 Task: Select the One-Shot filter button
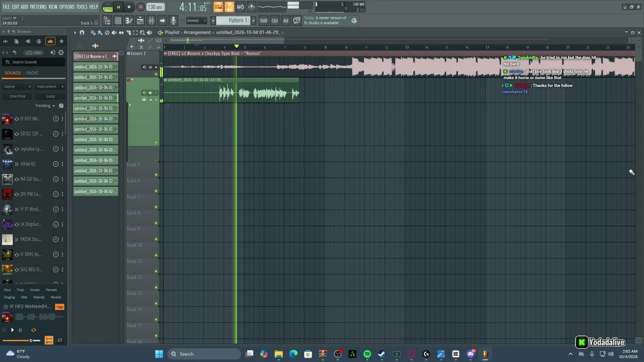tap(17, 96)
